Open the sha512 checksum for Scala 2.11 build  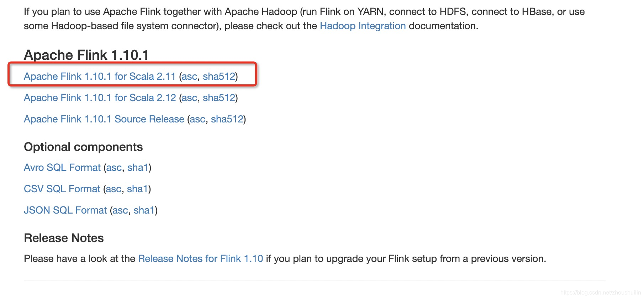(218, 76)
